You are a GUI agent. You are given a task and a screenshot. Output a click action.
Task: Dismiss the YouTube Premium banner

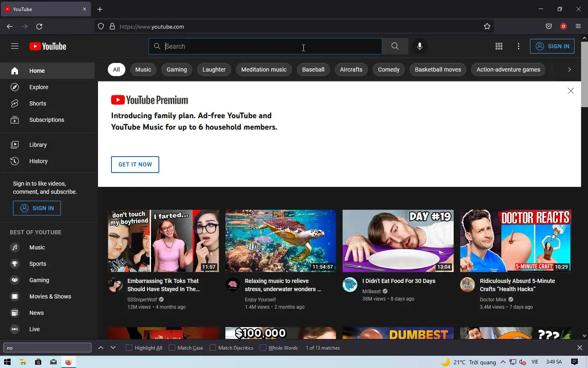571,91
